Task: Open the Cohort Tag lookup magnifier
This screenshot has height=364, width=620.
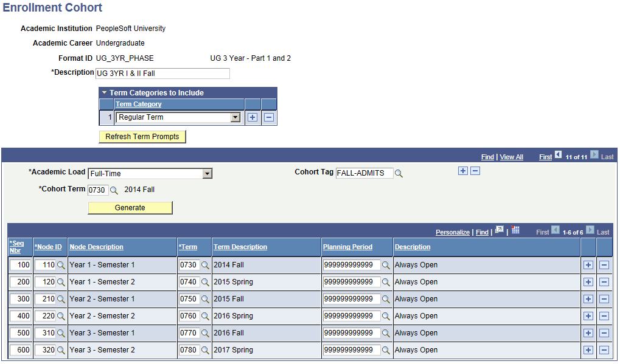Action: pyautogui.click(x=400, y=173)
